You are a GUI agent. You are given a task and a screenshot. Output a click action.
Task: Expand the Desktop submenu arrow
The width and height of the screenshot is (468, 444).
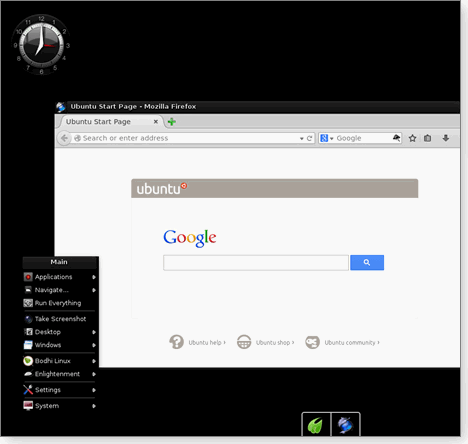point(94,332)
